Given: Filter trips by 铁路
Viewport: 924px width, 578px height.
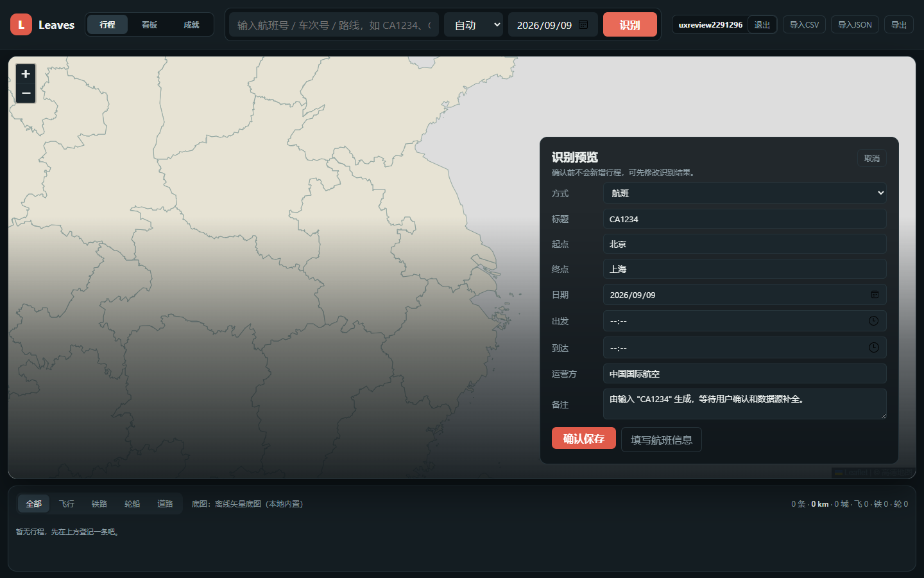Looking at the screenshot, I should (x=99, y=504).
